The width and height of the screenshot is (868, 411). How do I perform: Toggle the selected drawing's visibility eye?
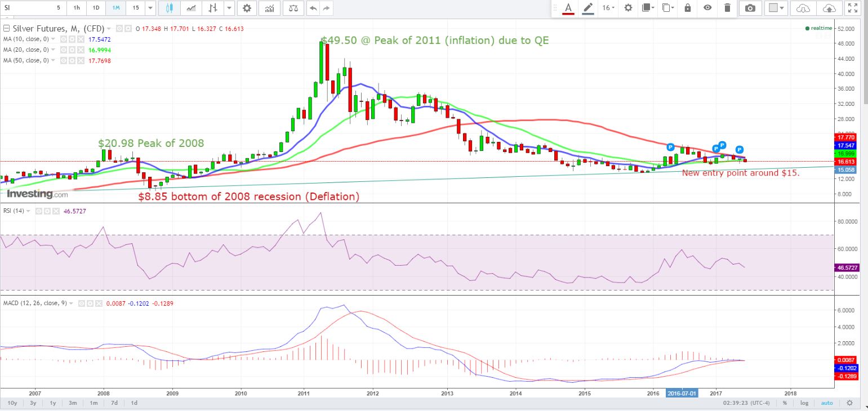[707, 8]
